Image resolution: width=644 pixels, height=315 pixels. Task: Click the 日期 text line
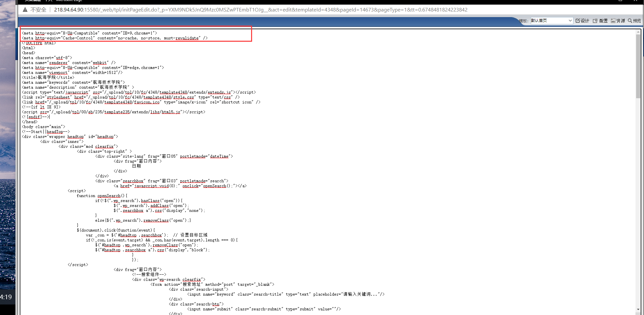coord(137,166)
